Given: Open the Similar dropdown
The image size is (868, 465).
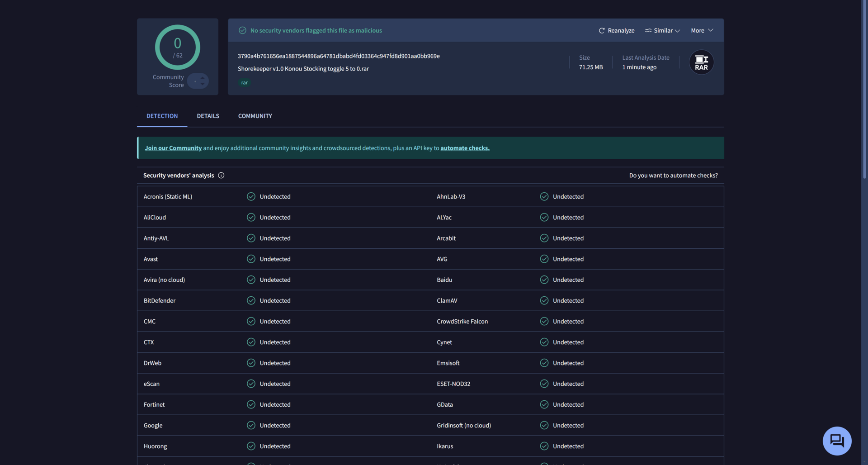Looking at the screenshot, I should pos(662,30).
